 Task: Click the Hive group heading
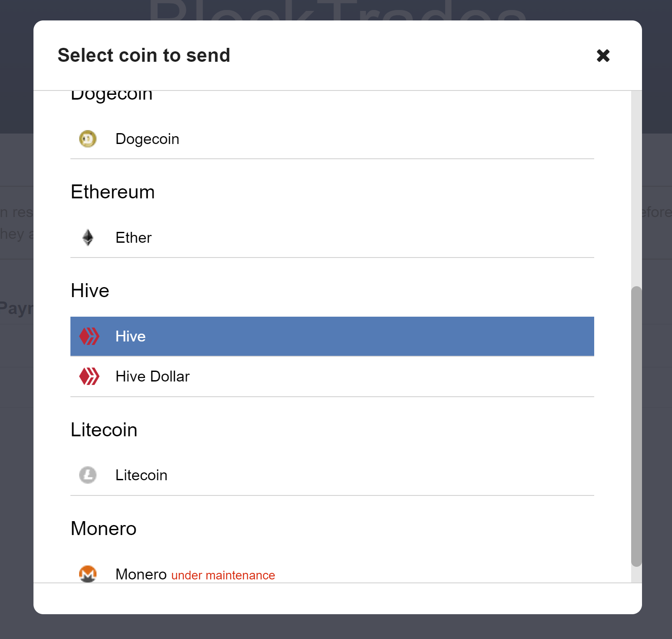coord(90,291)
